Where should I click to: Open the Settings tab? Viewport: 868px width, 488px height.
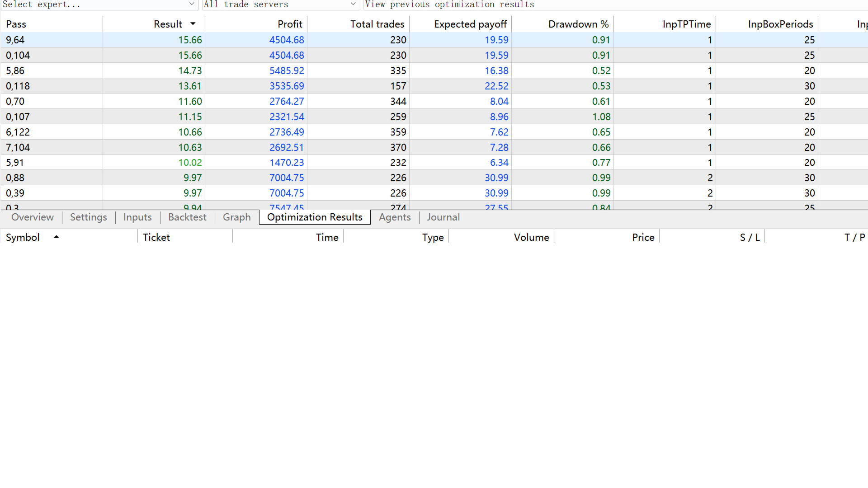88,217
